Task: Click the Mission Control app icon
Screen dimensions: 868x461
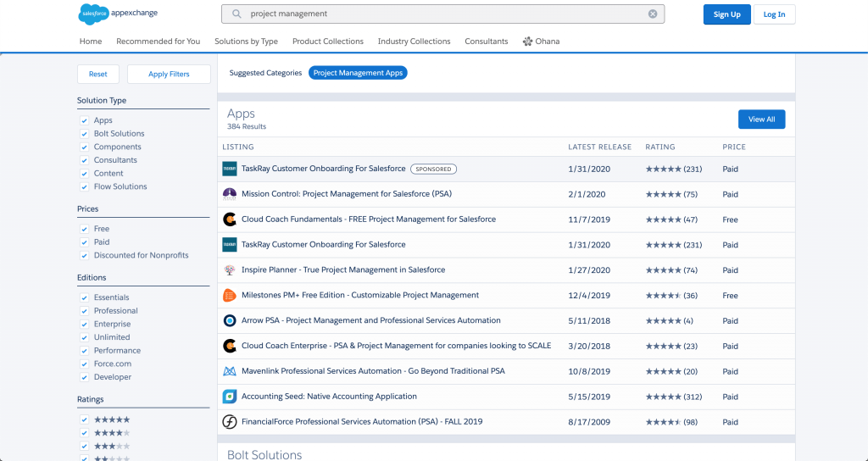Action: point(230,194)
